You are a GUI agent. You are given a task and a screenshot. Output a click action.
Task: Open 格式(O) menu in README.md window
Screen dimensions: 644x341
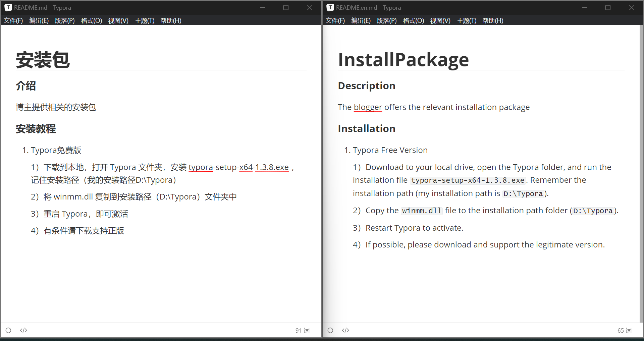[92, 20]
